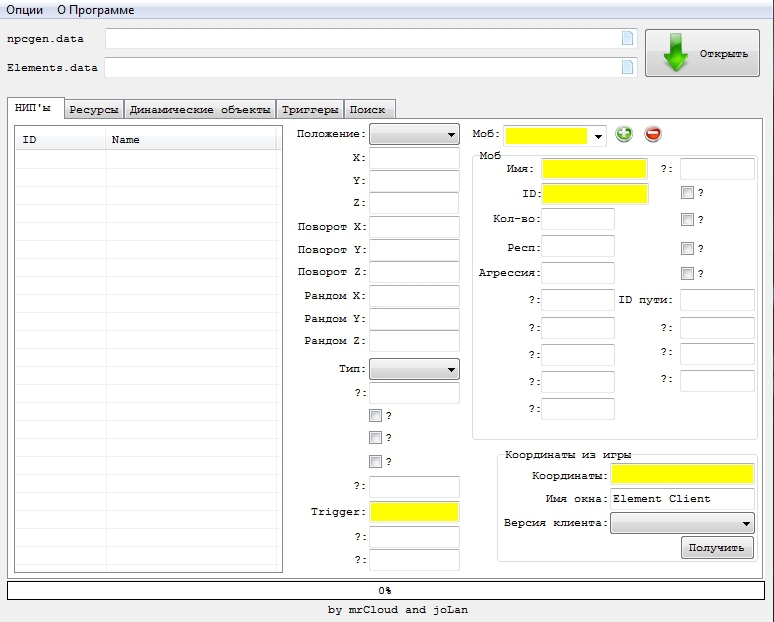
Task: Switch to the НИП'ы tab
Action: pos(35,108)
